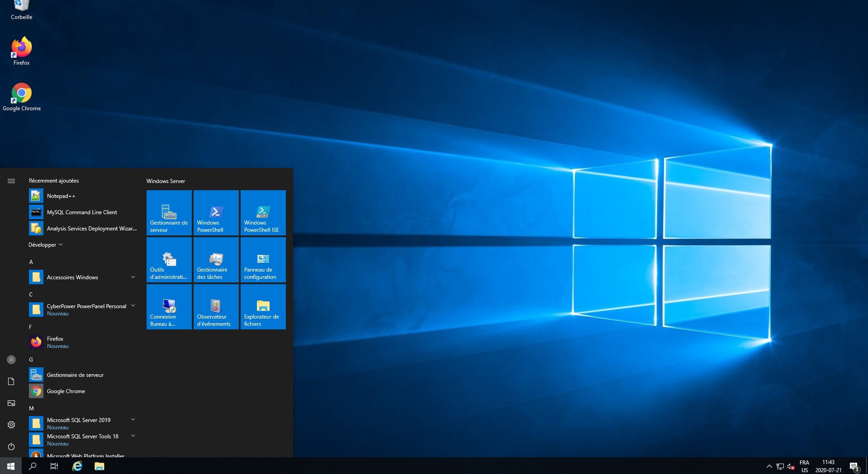Screen dimensions: 868x474
Task: Open the Windows PowerShell ISE tile
Action: tap(263, 213)
